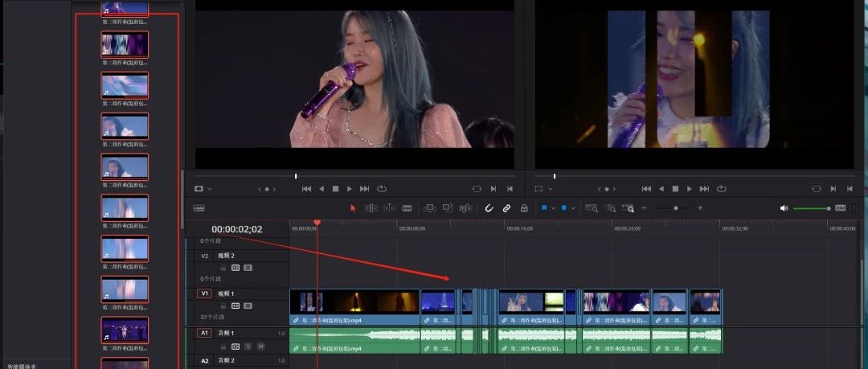Solo the A1 audio track
This screenshot has height=369, width=868.
[x=248, y=346]
